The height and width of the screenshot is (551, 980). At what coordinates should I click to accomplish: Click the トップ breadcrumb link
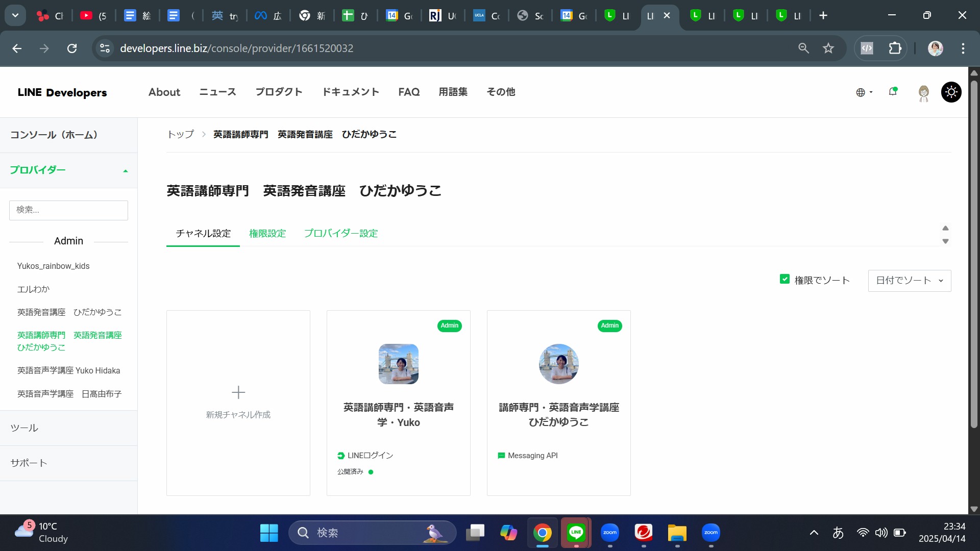(x=181, y=134)
